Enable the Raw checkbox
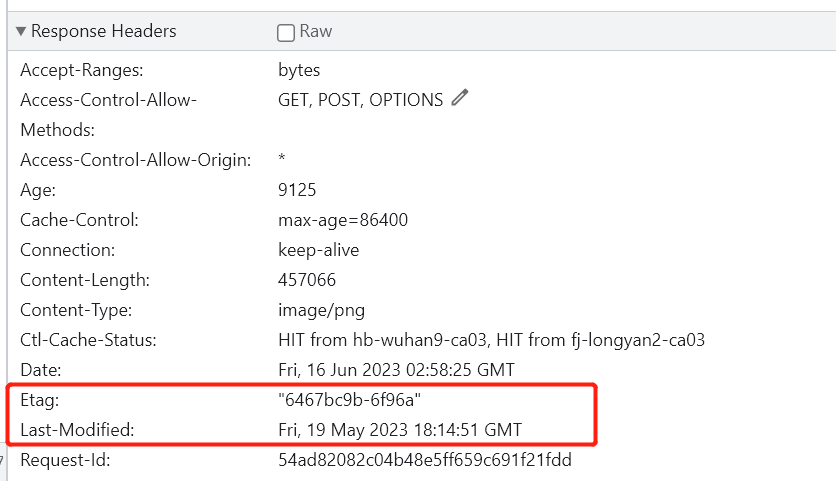 pyautogui.click(x=287, y=32)
